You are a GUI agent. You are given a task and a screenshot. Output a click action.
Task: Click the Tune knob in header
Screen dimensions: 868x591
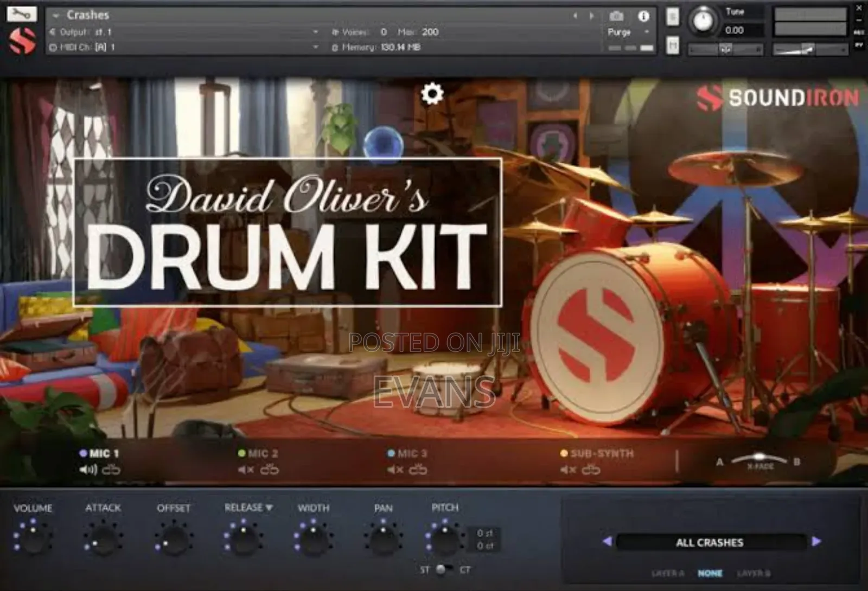tap(703, 21)
